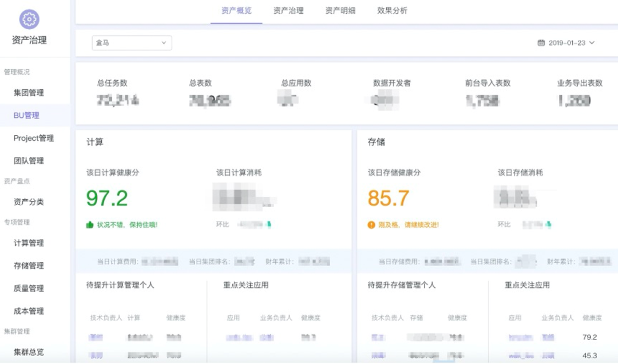Open 集群总览 in the sidebar
Screen dimensions: 618x364
(29, 352)
